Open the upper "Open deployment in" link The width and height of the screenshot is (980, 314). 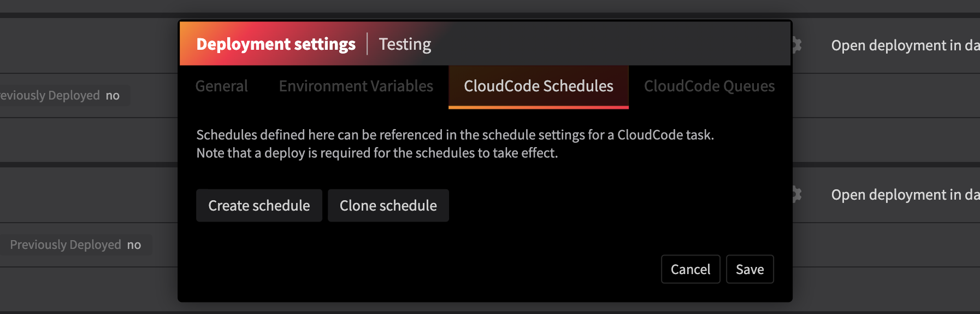[x=905, y=45]
